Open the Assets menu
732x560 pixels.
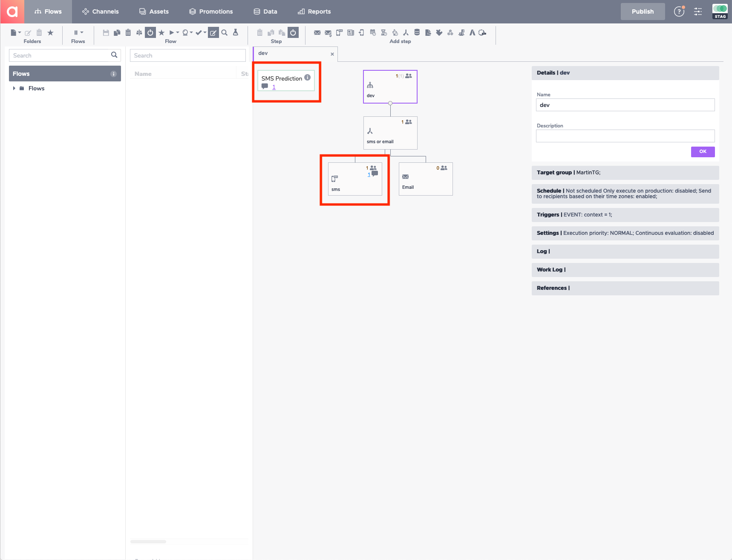pyautogui.click(x=154, y=12)
